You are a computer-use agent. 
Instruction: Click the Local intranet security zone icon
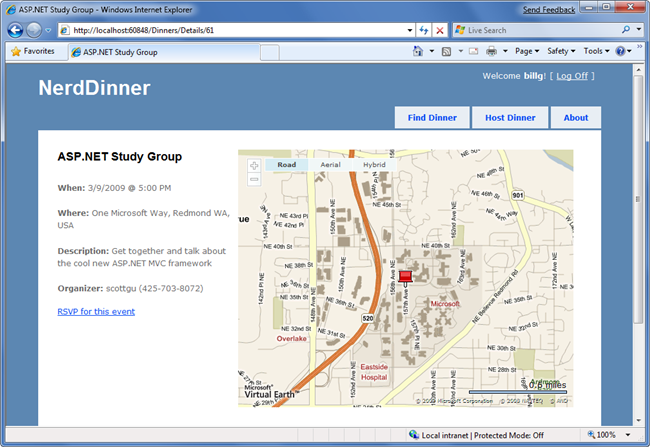(x=414, y=435)
